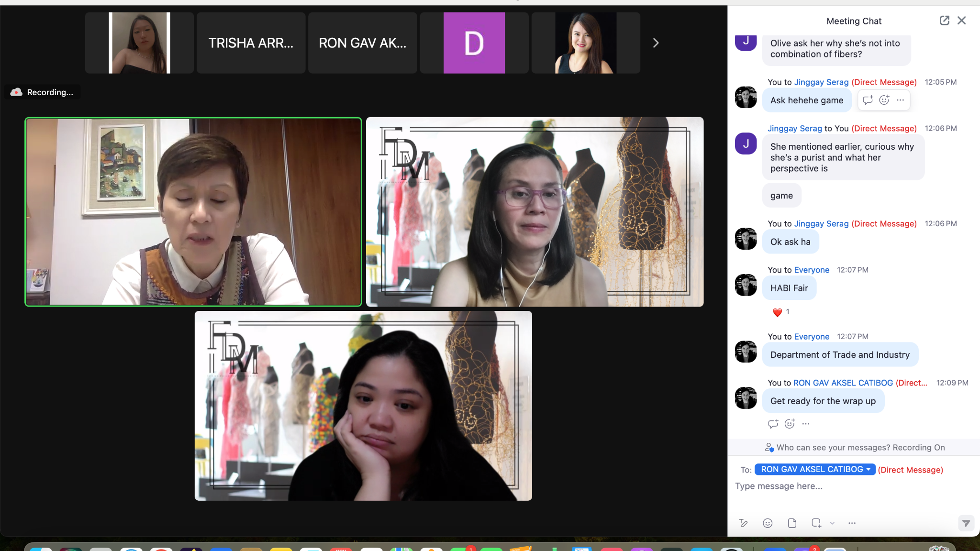Reply to 'Ask hehehe game' message
Image resolution: width=980 pixels, height=551 pixels.
[868, 100]
